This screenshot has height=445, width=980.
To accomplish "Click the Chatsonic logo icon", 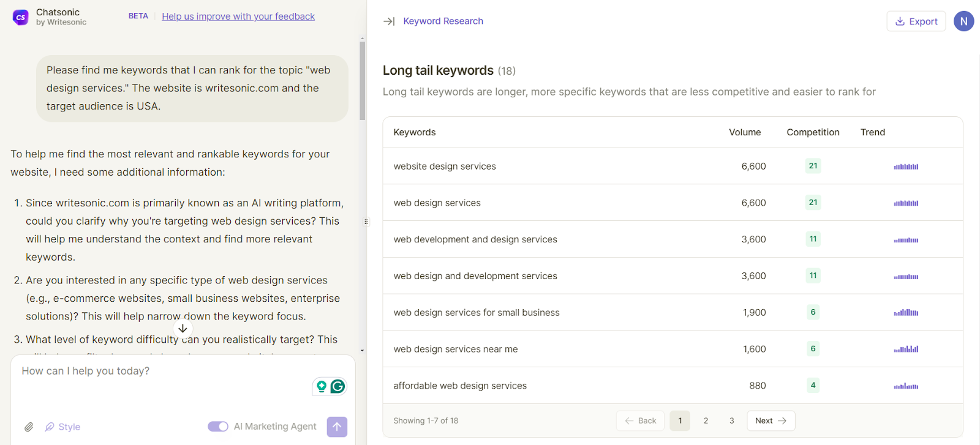I will coord(20,17).
